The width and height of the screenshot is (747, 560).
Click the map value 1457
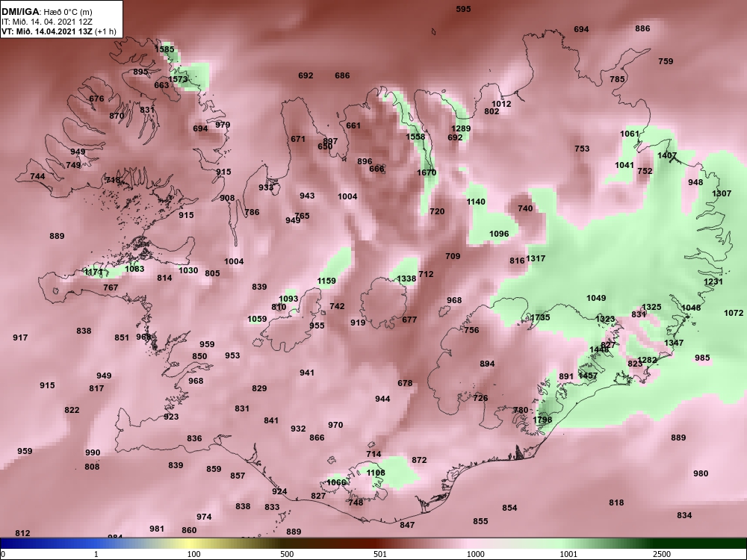(x=587, y=376)
